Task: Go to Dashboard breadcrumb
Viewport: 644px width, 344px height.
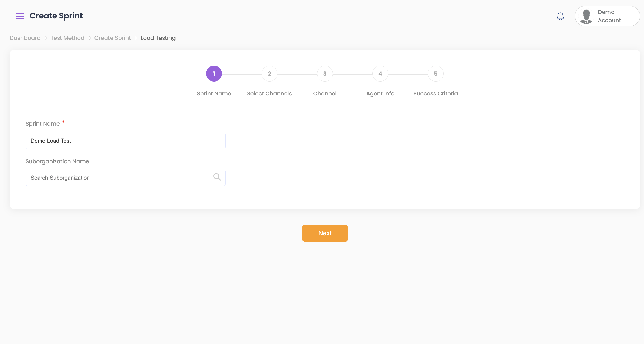Action: pos(25,38)
